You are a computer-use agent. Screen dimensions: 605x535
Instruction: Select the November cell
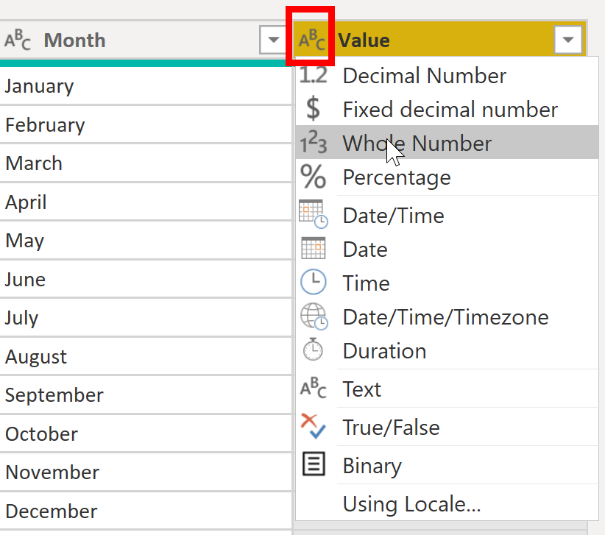[x=145, y=473]
